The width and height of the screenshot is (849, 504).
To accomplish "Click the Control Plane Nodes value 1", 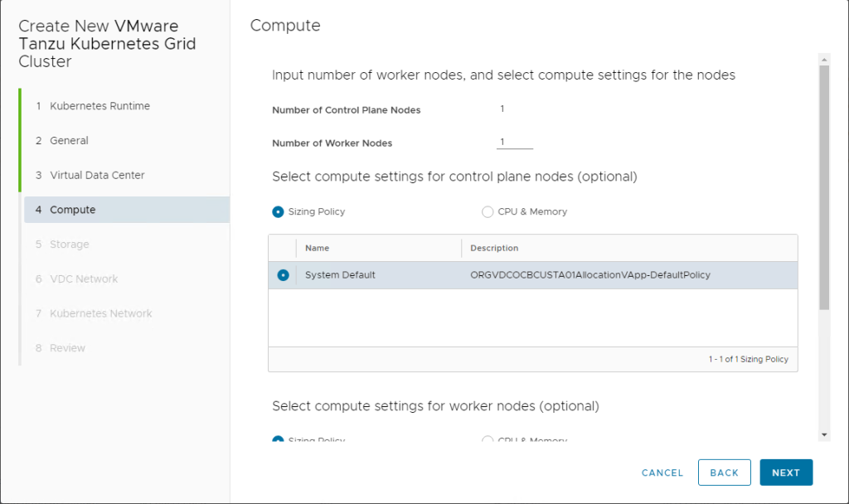I will click(x=502, y=109).
